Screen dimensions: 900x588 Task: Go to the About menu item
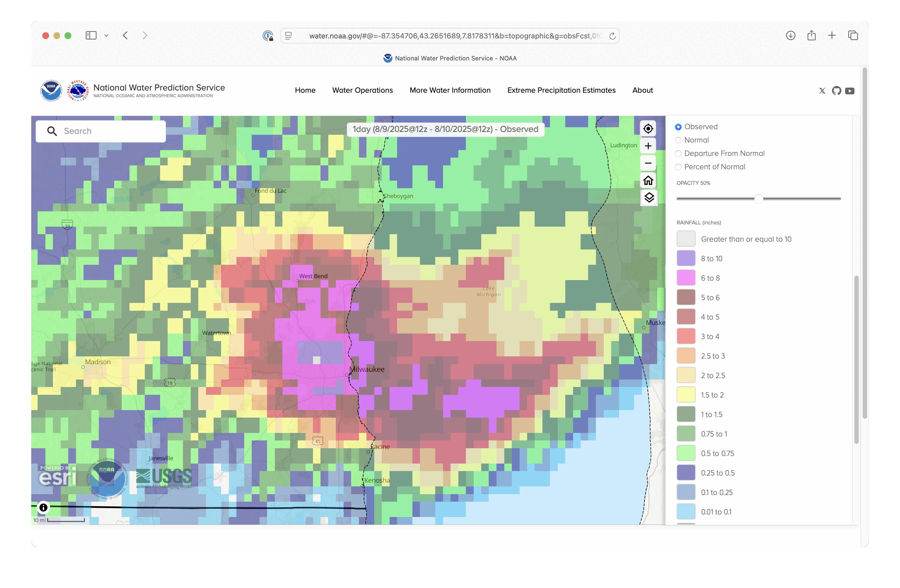tap(642, 90)
